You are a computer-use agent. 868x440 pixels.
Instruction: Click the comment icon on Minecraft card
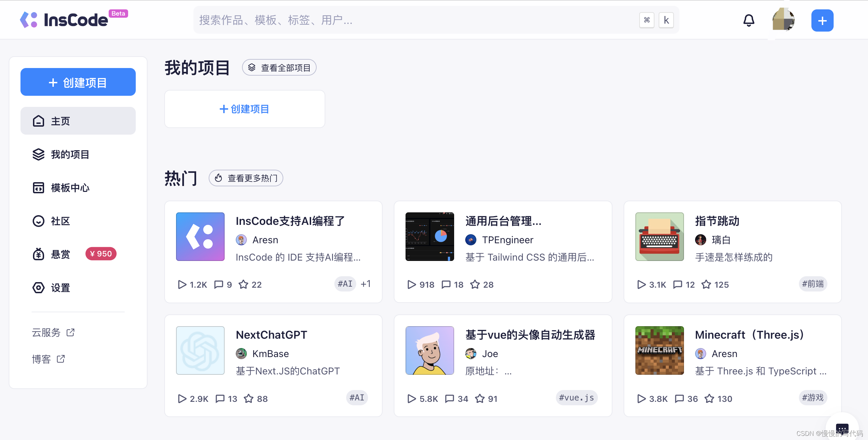click(679, 398)
